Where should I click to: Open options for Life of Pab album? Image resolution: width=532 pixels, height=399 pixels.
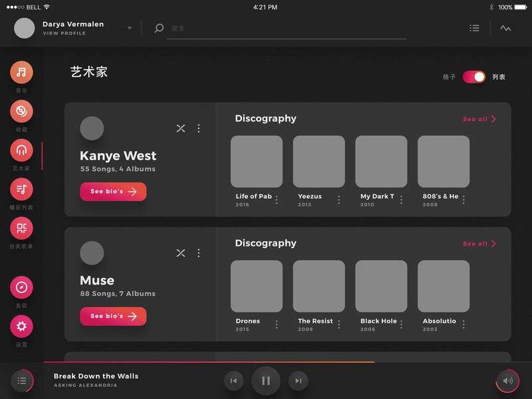[x=277, y=200]
